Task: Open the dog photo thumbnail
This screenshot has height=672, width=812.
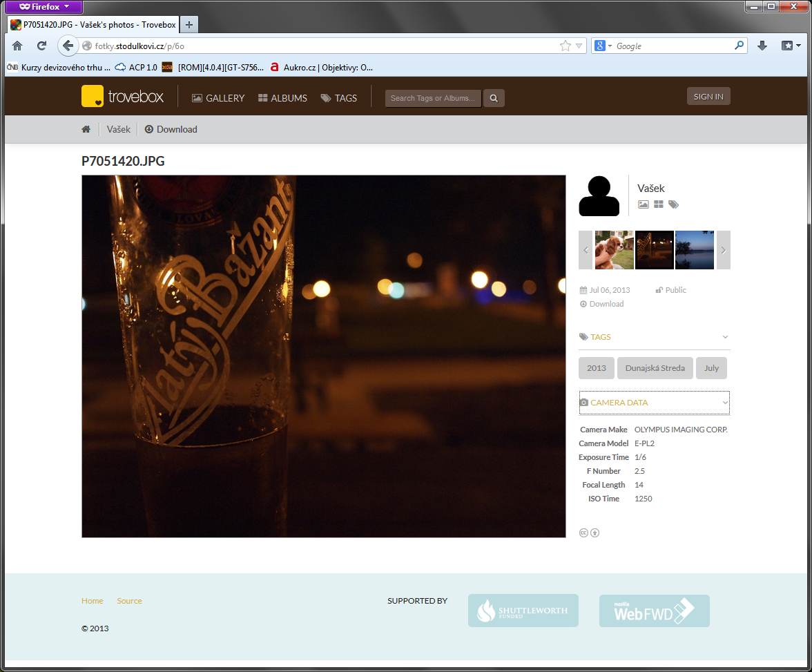Action: (x=615, y=250)
